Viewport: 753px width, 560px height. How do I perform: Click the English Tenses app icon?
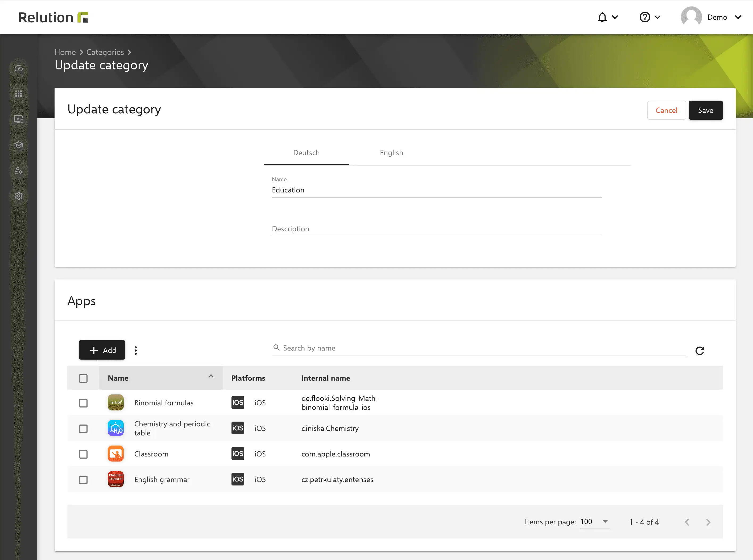click(x=115, y=479)
